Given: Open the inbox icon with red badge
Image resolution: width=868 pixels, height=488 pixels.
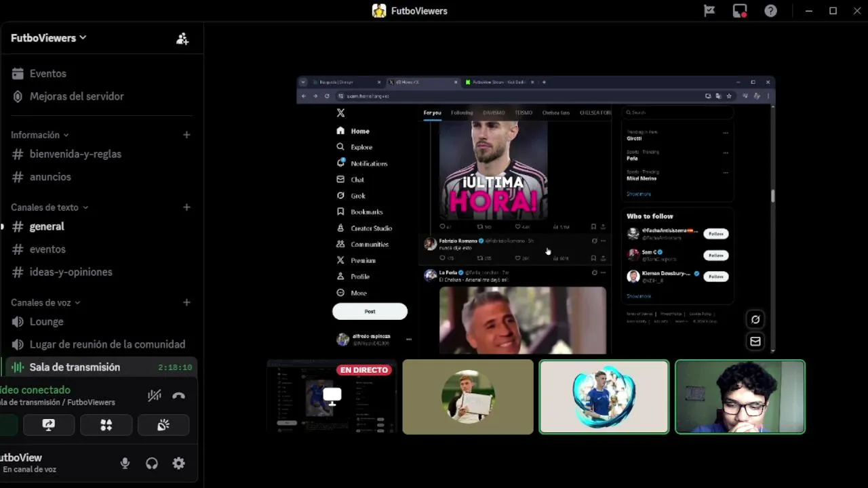Looking at the screenshot, I should coord(740,11).
